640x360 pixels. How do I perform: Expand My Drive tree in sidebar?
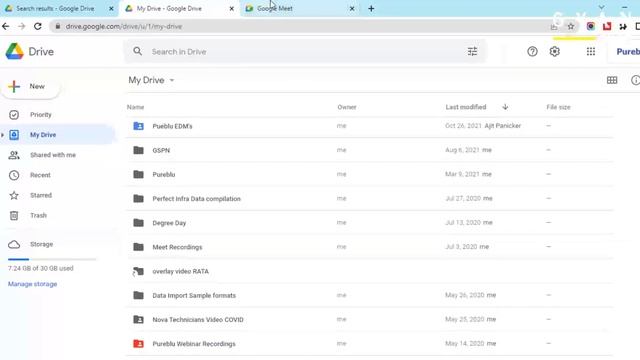(3, 135)
